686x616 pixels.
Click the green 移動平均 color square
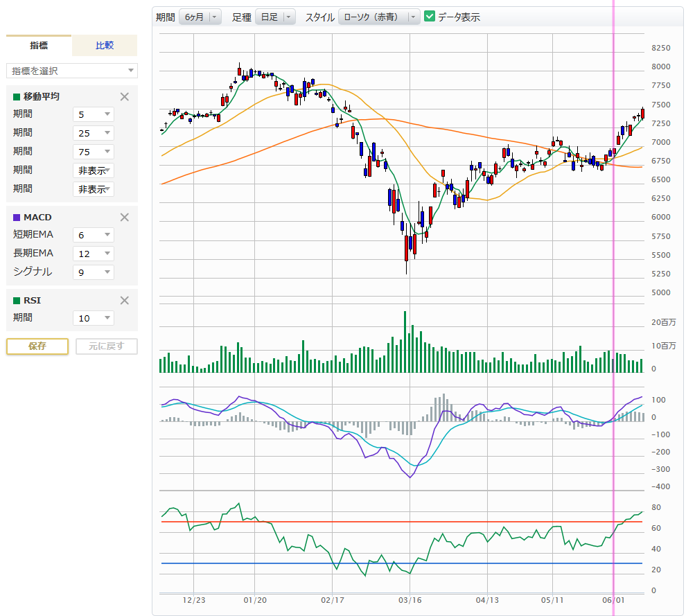click(x=17, y=97)
